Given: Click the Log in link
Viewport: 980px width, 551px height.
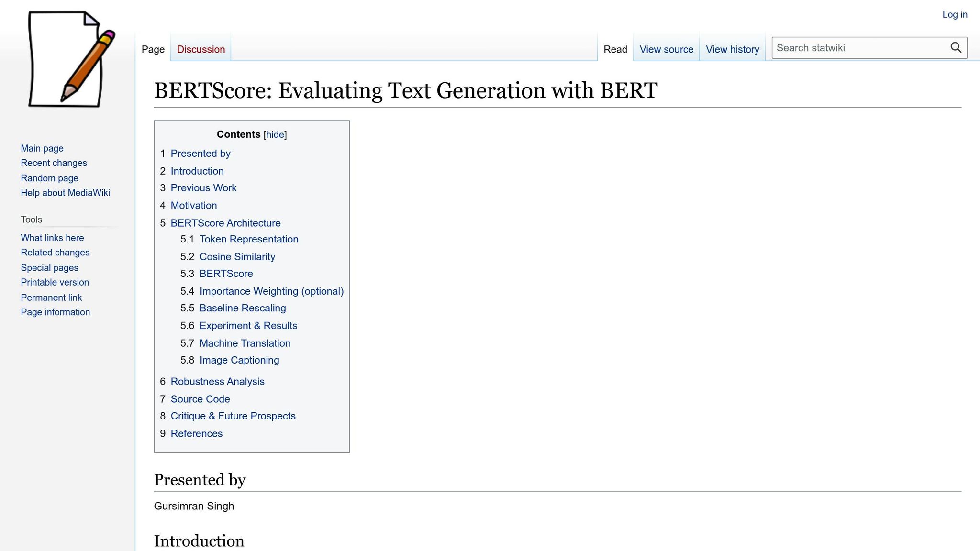Looking at the screenshot, I should click(x=955, y=14).
